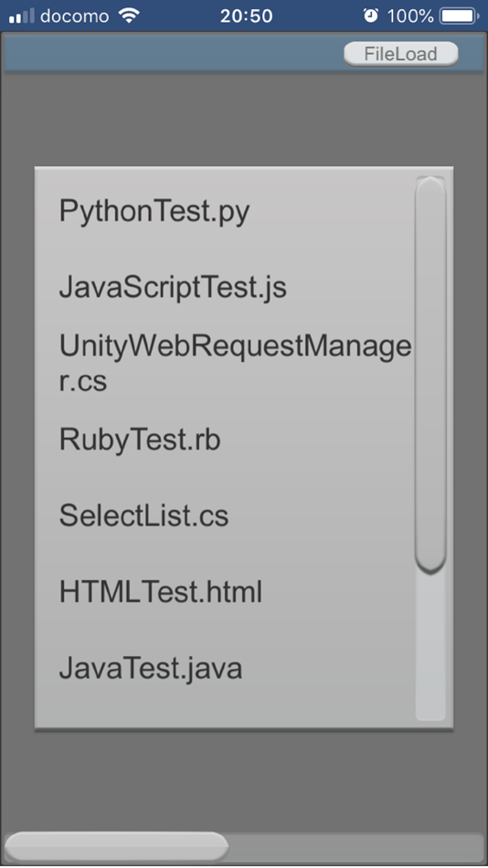Tap the battery icon in status bar
Viewport: 488px width, 868px height.
pos(459,16)
